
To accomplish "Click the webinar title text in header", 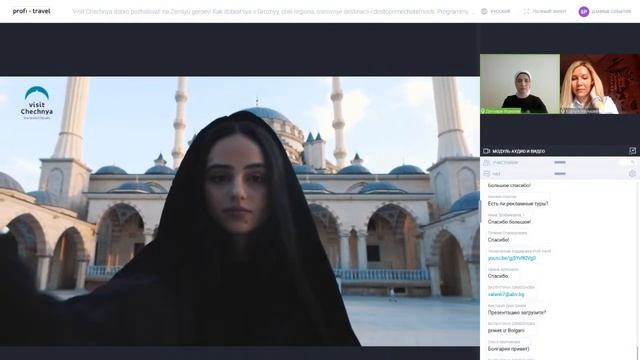I will click(x=273, y=11).
